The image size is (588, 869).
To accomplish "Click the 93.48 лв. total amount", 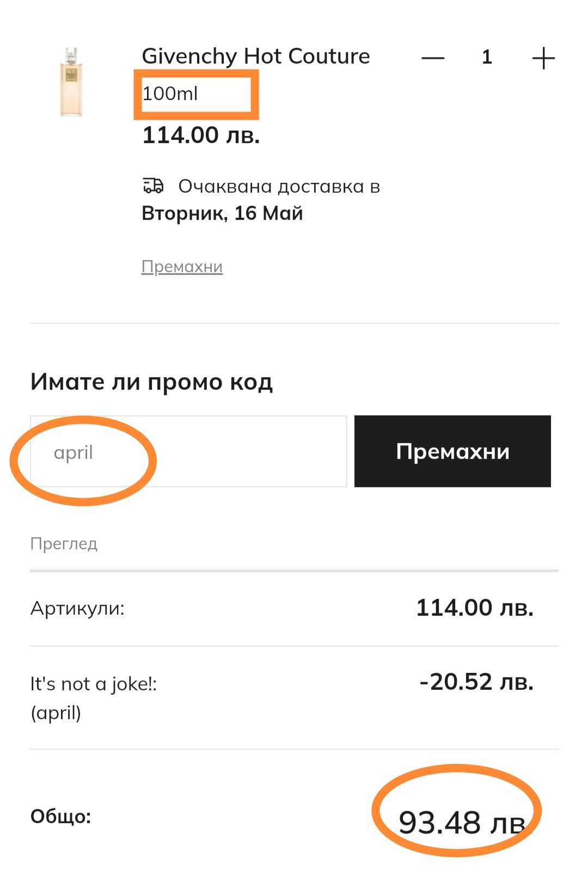I will (x=462, y=822).
